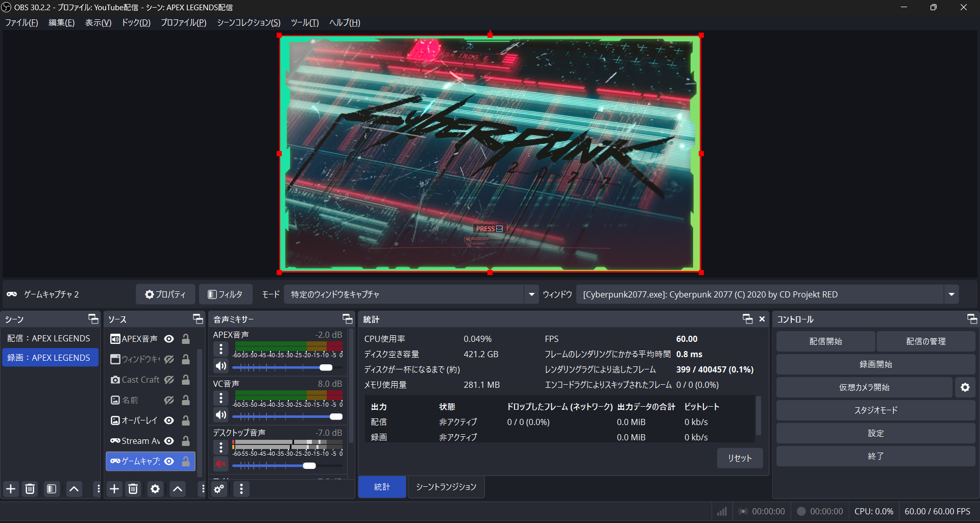Unlock the APEX音声 source lock
This screenshot has width=980, height=523.
point(186,339)
